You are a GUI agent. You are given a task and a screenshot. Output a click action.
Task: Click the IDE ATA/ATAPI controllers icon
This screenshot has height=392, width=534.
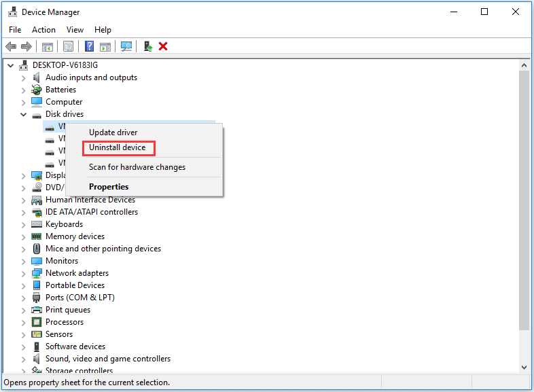coord(37,212)
